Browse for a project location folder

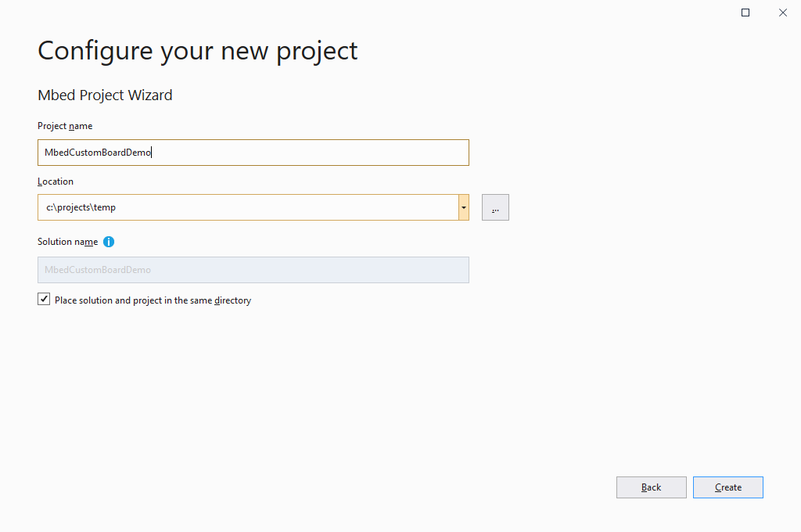click(x=495, y=207)
